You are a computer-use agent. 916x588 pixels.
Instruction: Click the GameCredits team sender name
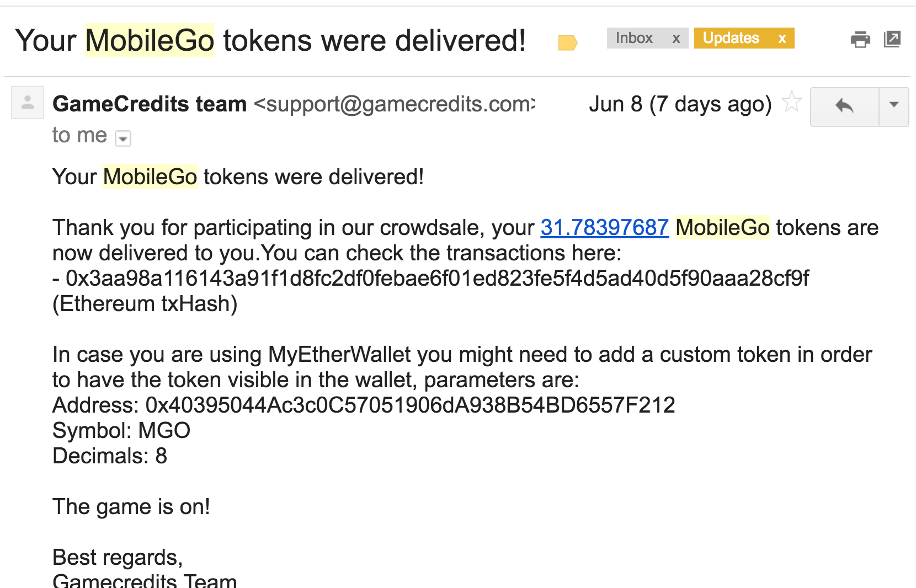pyautogui.click(x=150, y=104)
